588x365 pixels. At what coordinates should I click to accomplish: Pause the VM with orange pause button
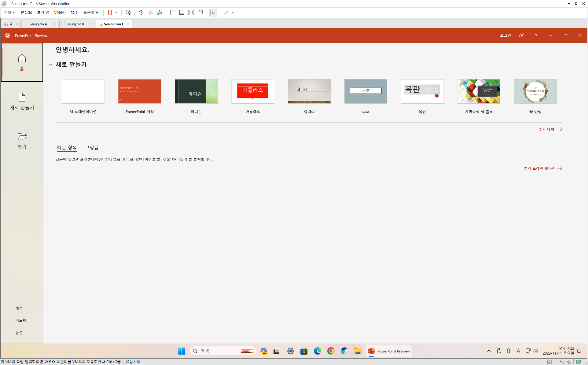coord(110,13)
